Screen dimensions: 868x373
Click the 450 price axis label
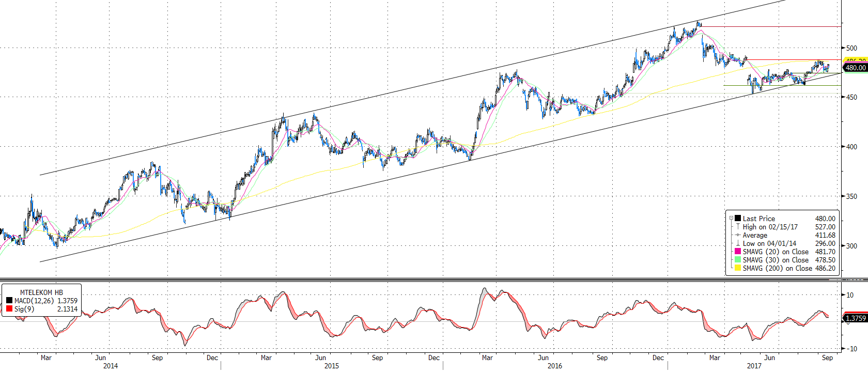[851, 97]
